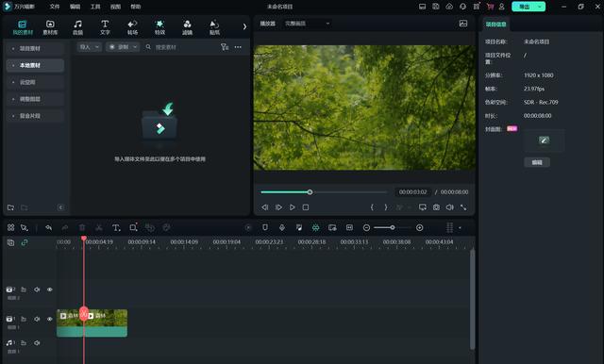Select the 本地素材 local media item
The height and width of the screenshot is (364, 604).
[x=35, y=65]
